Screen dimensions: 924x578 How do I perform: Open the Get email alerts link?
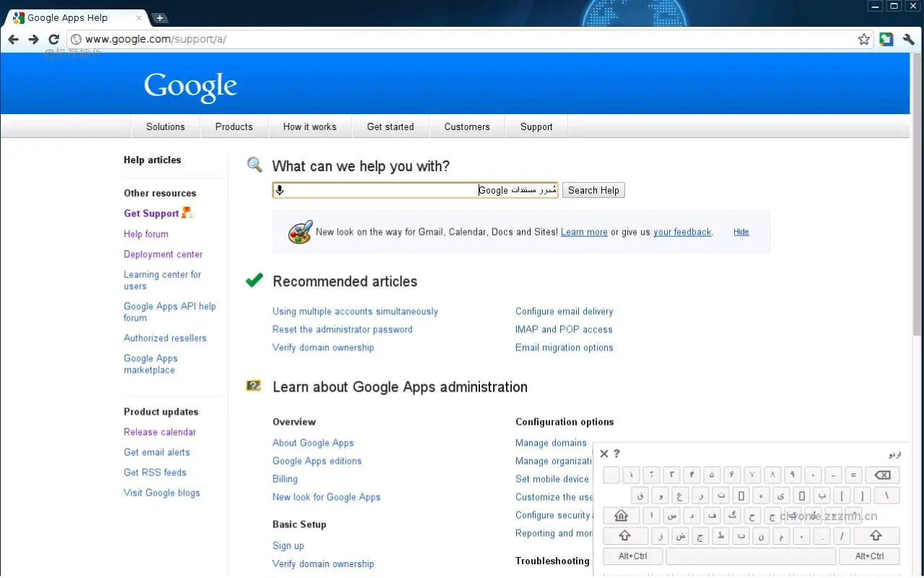tap(157, 452)
